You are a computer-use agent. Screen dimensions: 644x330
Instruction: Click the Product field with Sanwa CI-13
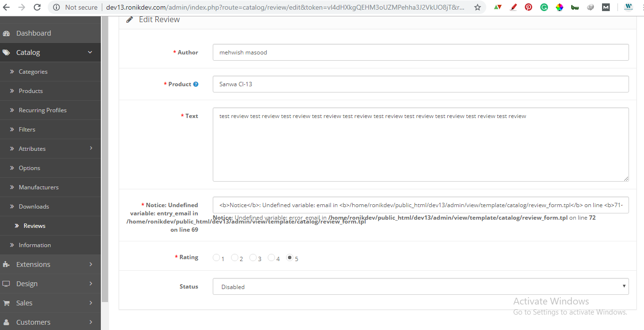tap(421, 84)
